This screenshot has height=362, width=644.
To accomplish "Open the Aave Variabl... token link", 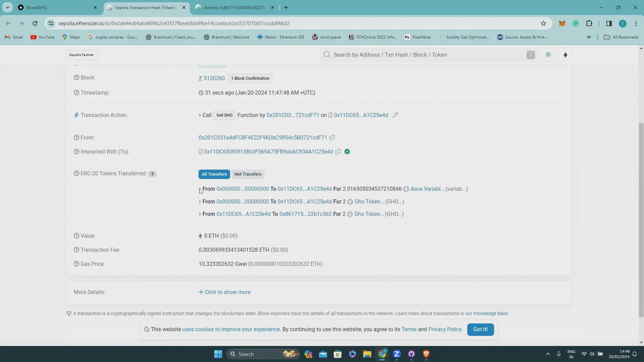I will click(x=427, y=189).
